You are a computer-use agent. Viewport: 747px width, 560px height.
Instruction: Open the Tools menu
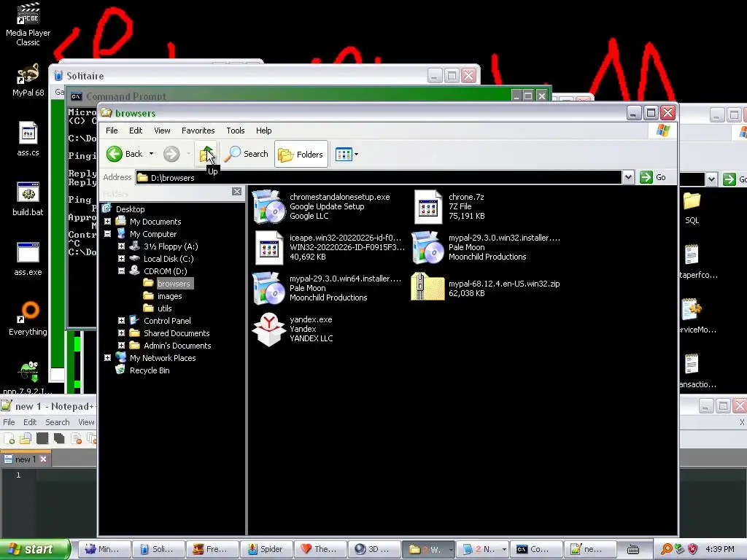tap(236, 131)
